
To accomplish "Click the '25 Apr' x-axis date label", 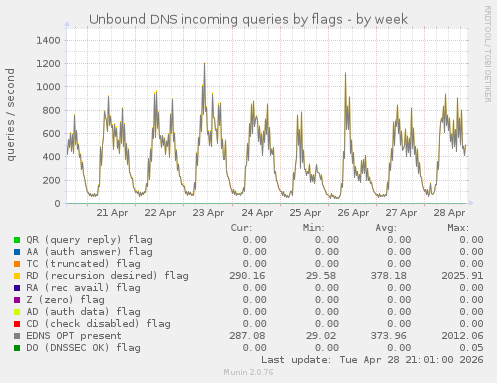I will [x=305, y=213].
